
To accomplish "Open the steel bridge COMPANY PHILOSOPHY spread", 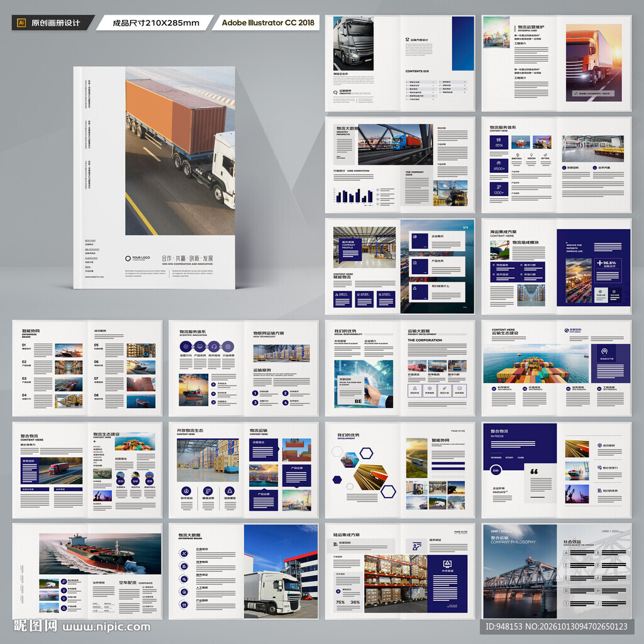I will tap(557, 571).
